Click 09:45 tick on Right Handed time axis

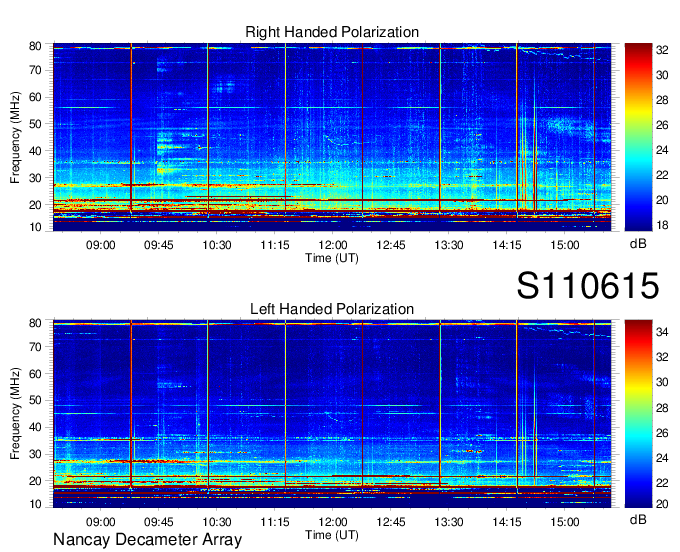(x=159, y=245)
